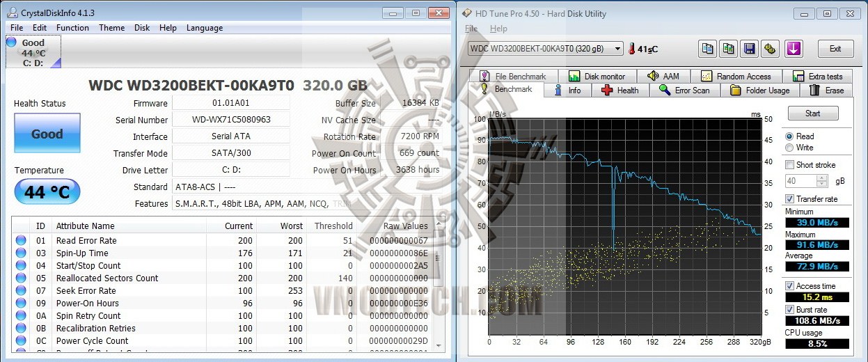
Task: Switch to Extra tests tab
Action: pos(818,76)
